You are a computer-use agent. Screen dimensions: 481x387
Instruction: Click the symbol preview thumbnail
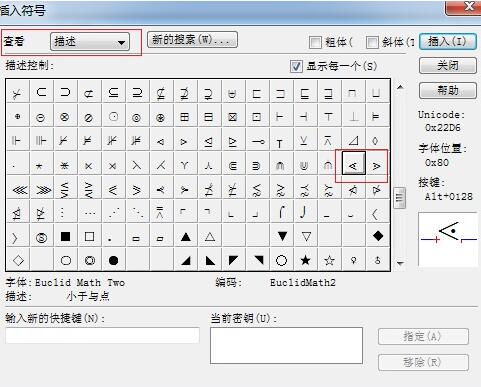coord(448,239)
